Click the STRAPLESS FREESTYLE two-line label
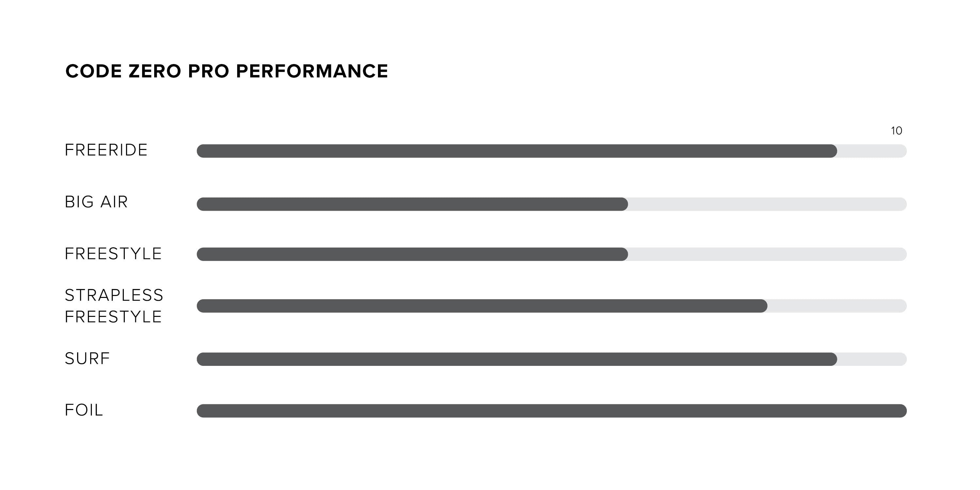This screenshot has width=980, height=490. (x=114, y=306)
